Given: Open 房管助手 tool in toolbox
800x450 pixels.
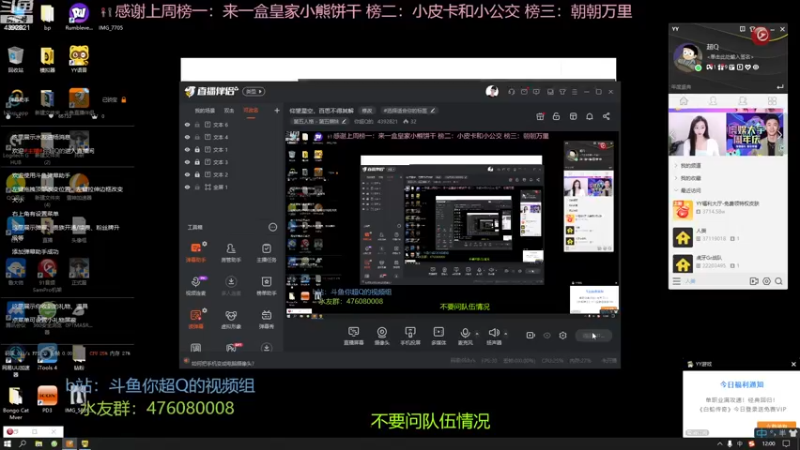Looking at the screenshot, I should [x=231, y=252].
